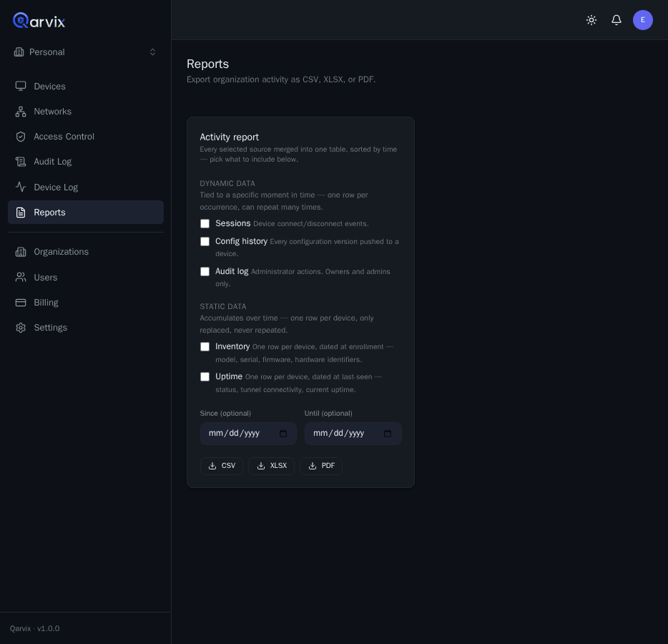
Task: Click the Activity report heading
Action: coord(229,137)
